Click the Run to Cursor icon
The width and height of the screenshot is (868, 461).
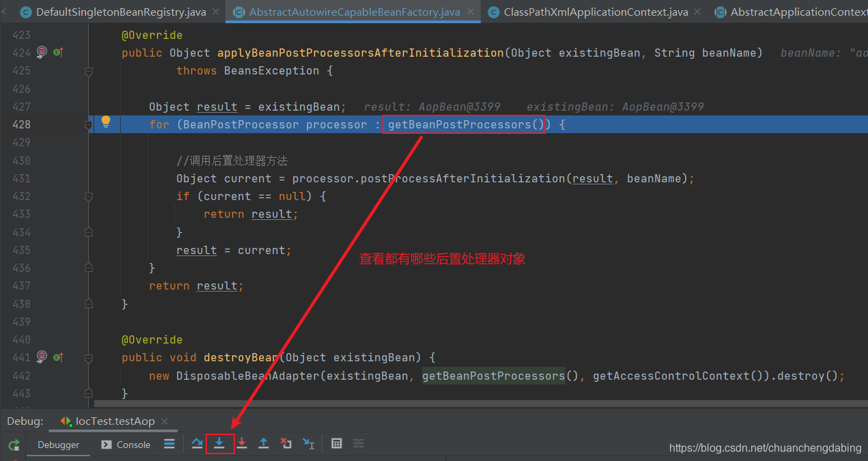pyautogui.click(x=309, y=444)
